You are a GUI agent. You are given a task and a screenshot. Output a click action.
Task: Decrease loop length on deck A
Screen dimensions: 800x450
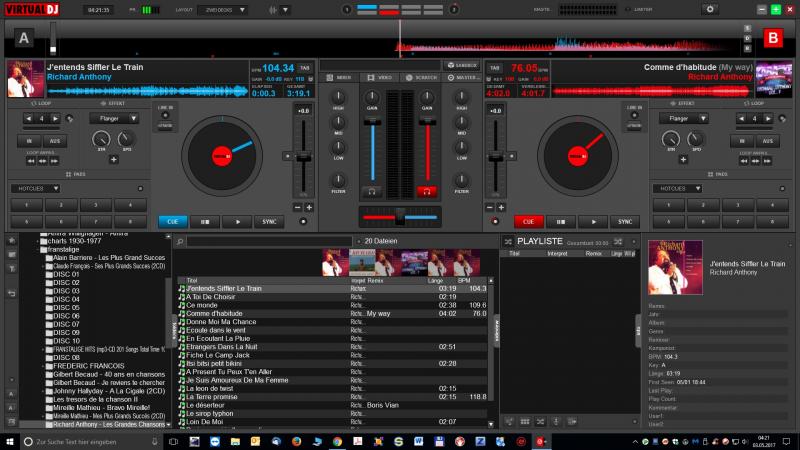29,118
